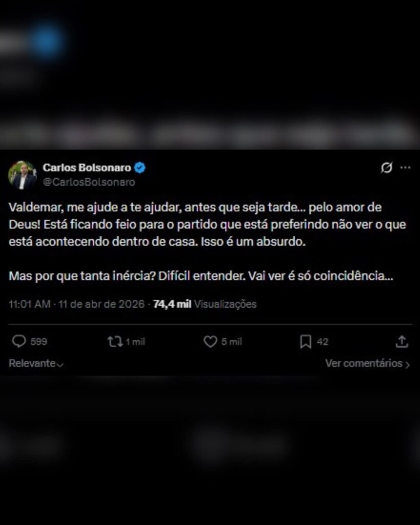Click the Carlos Bolsonaro display name
Image resolution: width=420 pixels, height=525 pixels.
coord(87,168)
